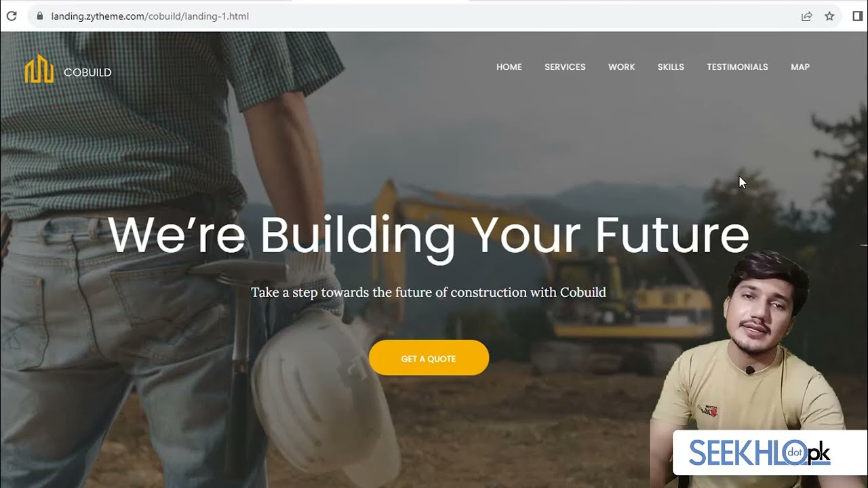This screenshot has width=868, height=488.
Task: View site information via the lock icon
Action: point(39,16)
